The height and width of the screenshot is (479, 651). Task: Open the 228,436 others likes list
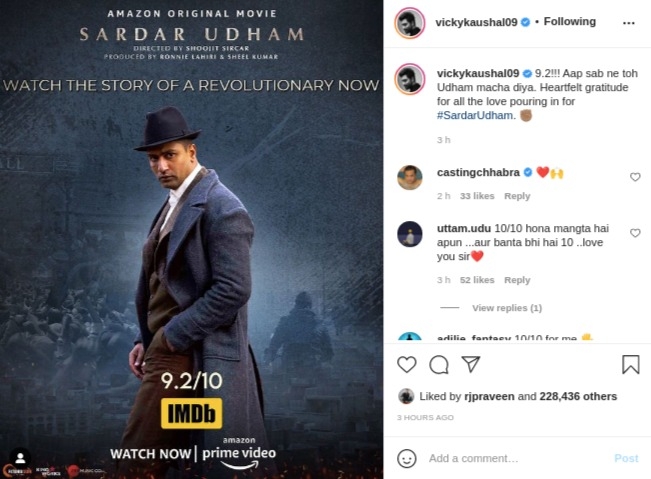[x=578, y=396]
